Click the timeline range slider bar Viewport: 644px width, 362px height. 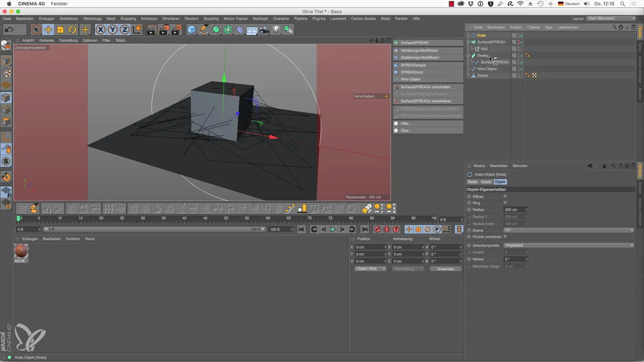point(154,229)
